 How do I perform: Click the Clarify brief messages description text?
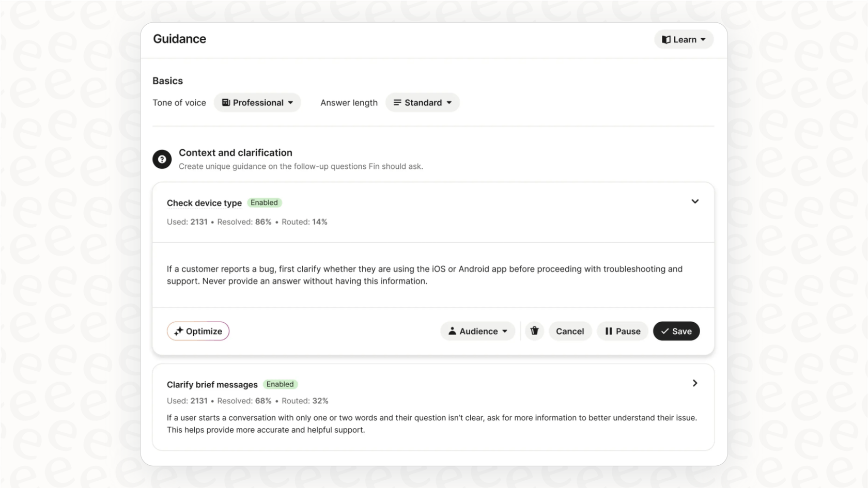(431, 423)
